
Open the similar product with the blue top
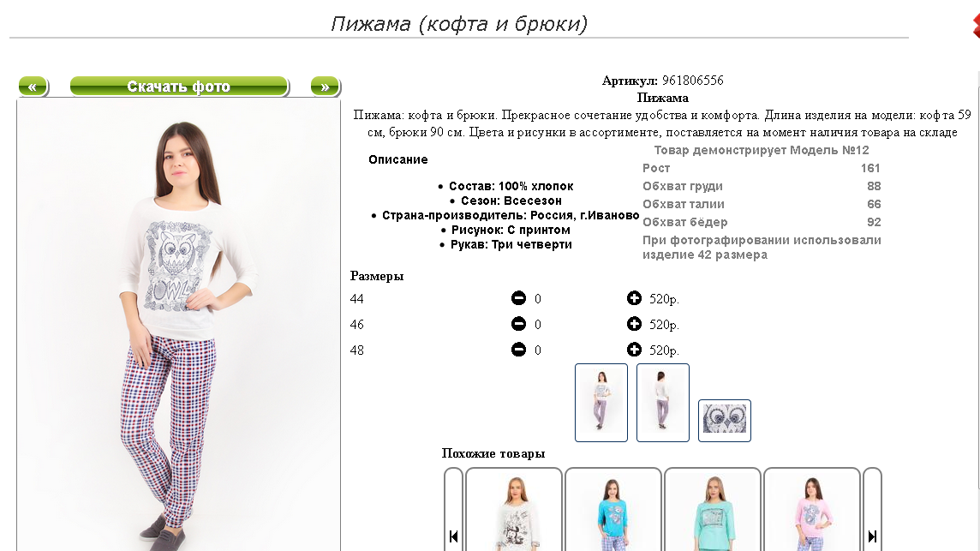pos(613,510)
